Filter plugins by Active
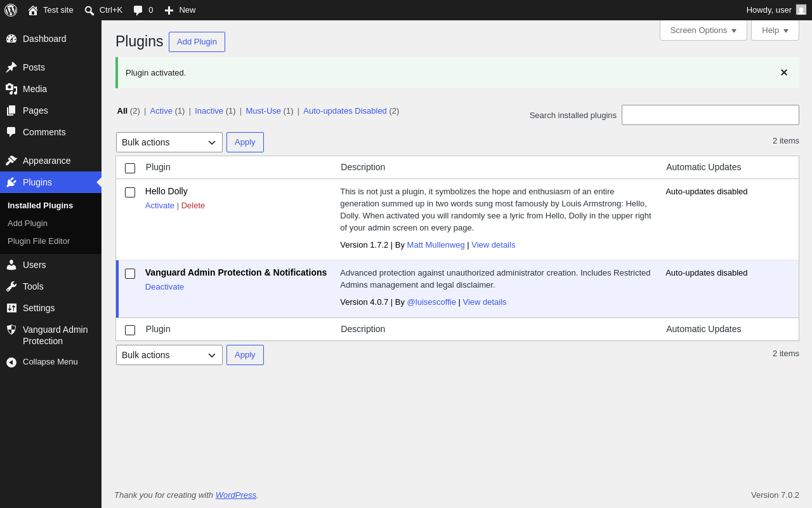 tap(161, 111)
